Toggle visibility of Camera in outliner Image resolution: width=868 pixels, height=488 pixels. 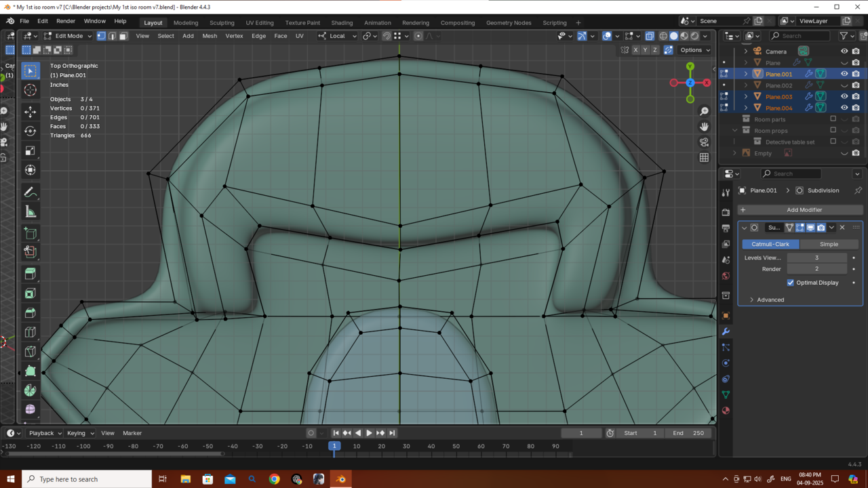(844, 52)
